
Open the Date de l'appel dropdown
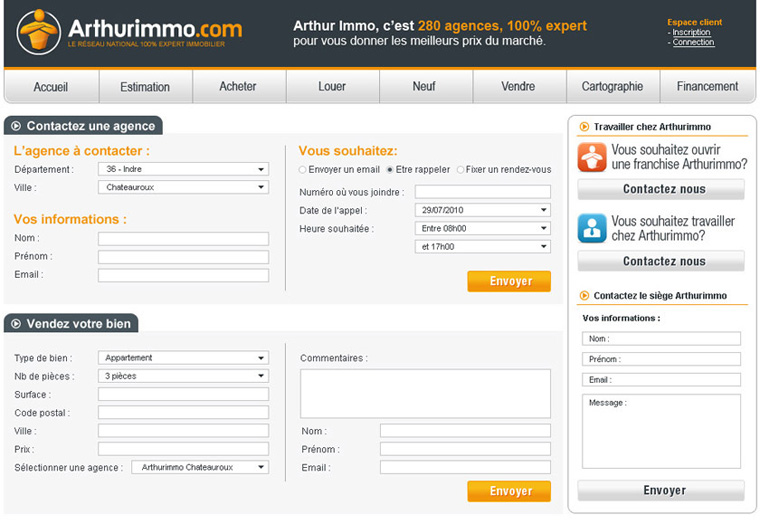click(x=483, y=210)
